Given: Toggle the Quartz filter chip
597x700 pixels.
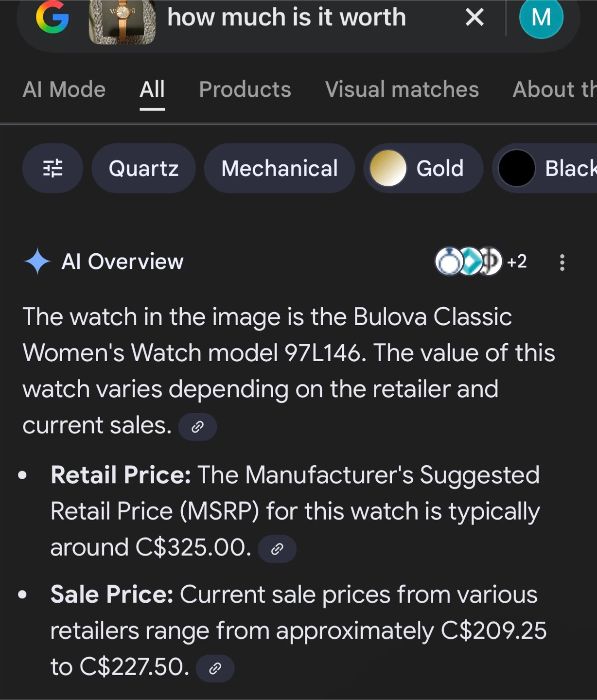Looking at the screenshot, I should click(143, 168).
